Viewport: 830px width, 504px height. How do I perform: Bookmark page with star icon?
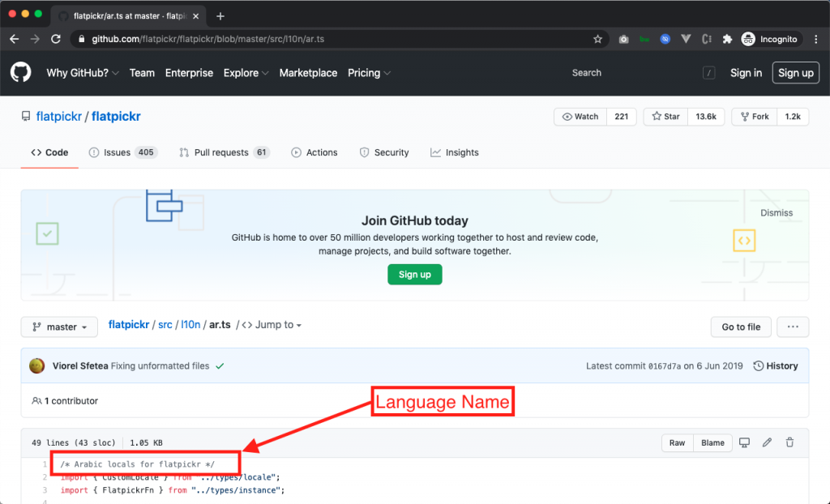(x=597, y=39)
